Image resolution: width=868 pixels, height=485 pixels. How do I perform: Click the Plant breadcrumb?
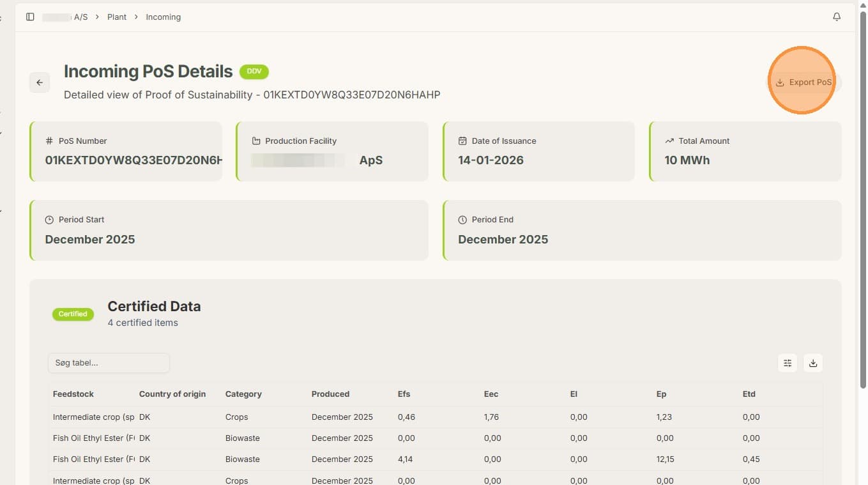pyautogui.click(x=117, y=17)
